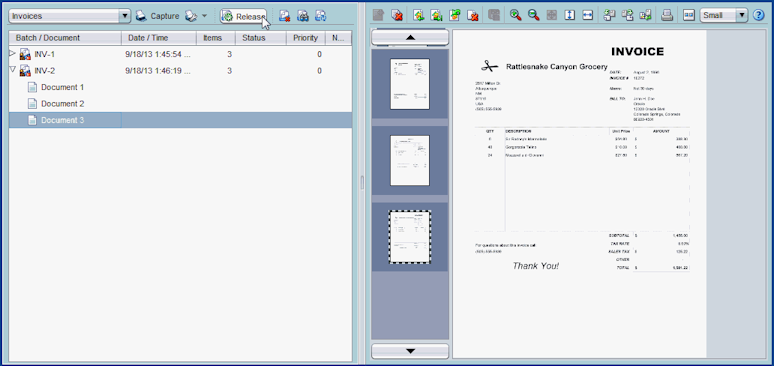Click the replace page icon with green top
The width and height of the screenshot is (774, 366).
pyautogui.click(x=455, y=15)
